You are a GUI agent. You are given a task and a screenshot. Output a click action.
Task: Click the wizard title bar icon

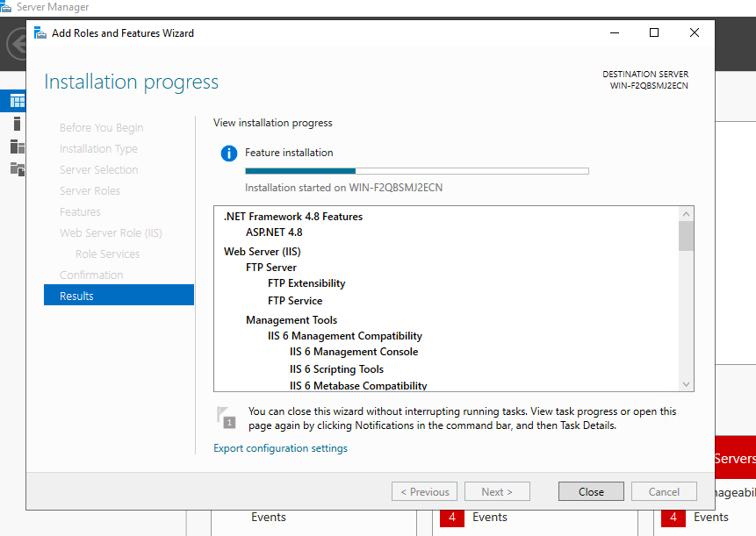[x=40, y=32]
